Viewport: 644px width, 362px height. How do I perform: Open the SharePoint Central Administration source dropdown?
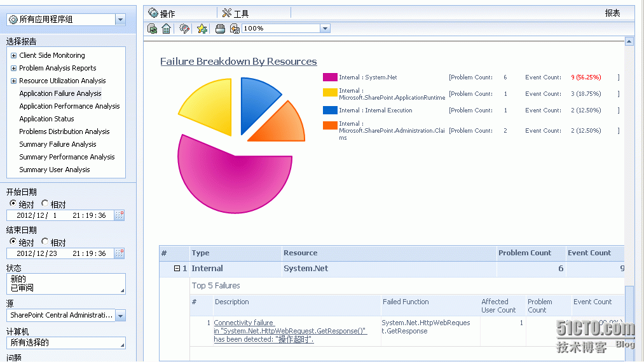[120, 316]
